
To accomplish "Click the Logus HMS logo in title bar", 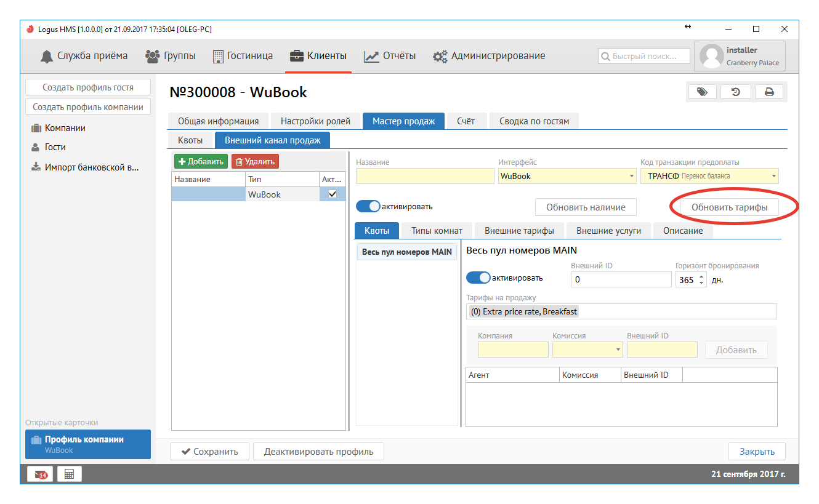I will 30,29.
